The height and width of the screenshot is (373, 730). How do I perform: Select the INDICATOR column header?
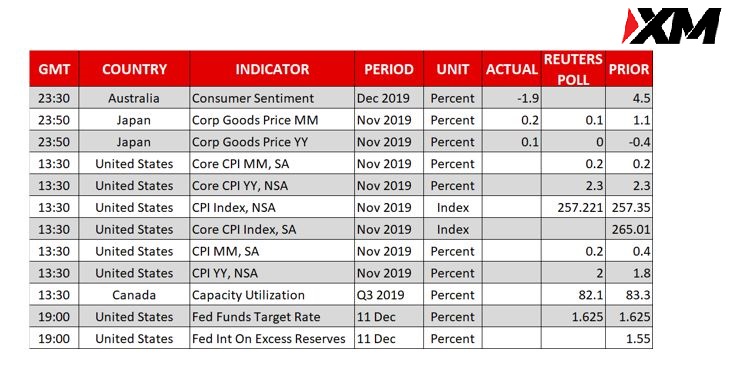tap(272, 69)
